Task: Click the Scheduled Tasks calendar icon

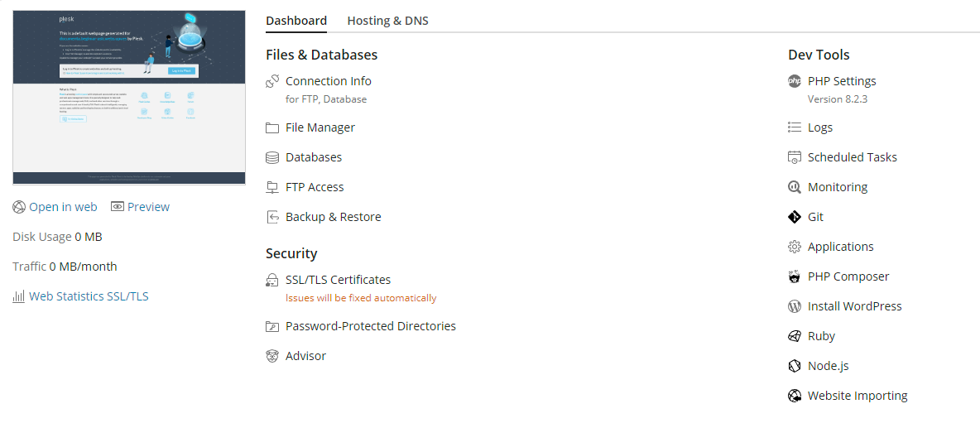Action: click(x=795, y=157)
